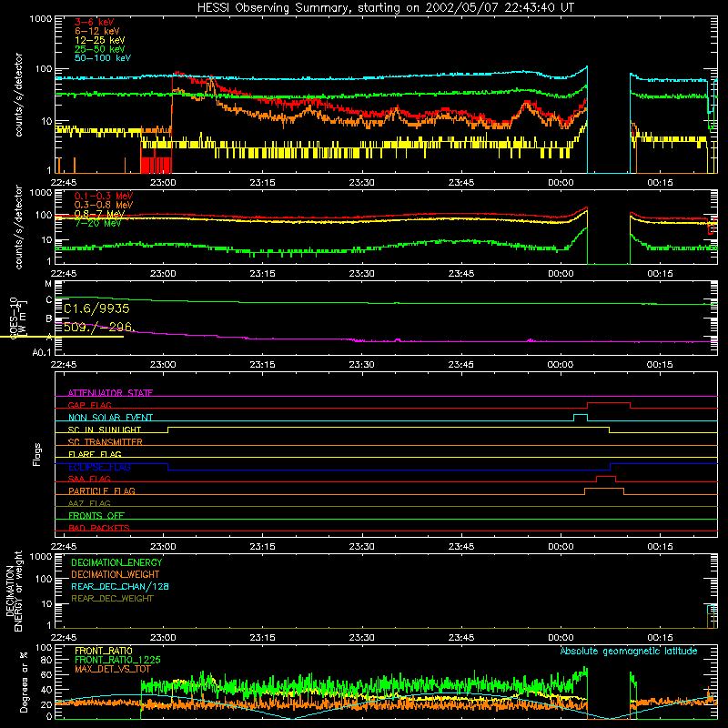Screen dimensions: 728x728
Task: Click the 'C' level on GOES axis
Action: (x=49, y=300)
